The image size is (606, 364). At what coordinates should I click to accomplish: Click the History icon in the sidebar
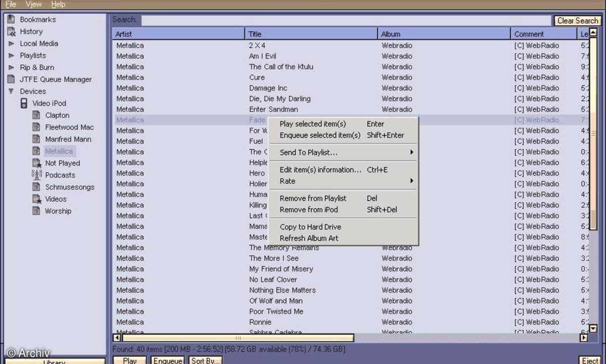[11, 31]
